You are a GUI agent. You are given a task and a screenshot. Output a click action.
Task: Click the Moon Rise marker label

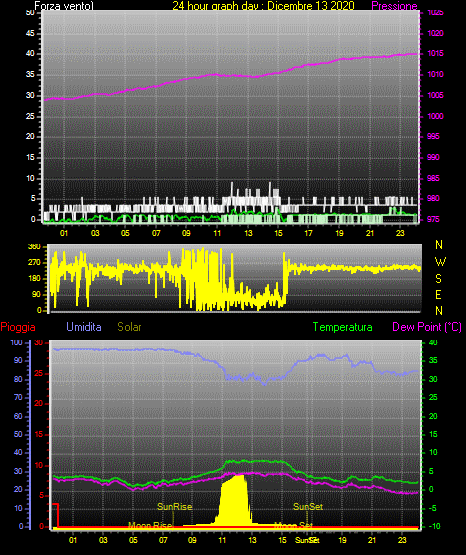[x=150, y=525]
